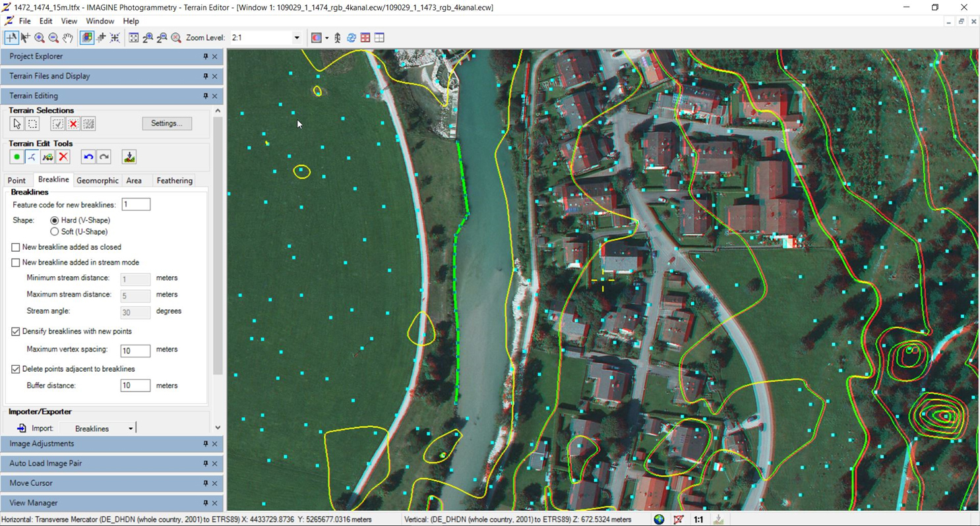Viewport: 980px width, 526px height.
Task: Open the Import Breaklines dropdown
Action: 131,428
